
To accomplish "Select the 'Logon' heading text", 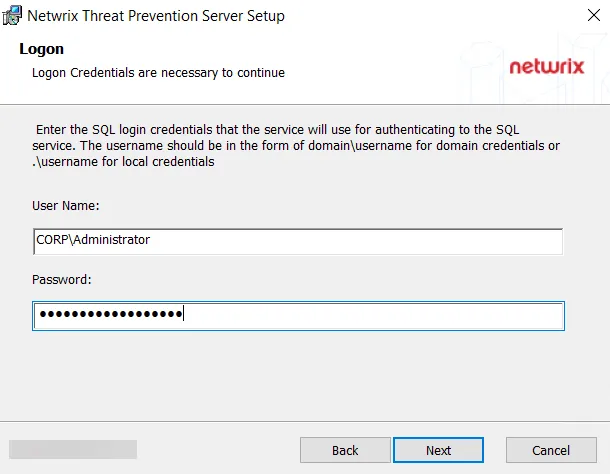I will [x=42, y=49].
